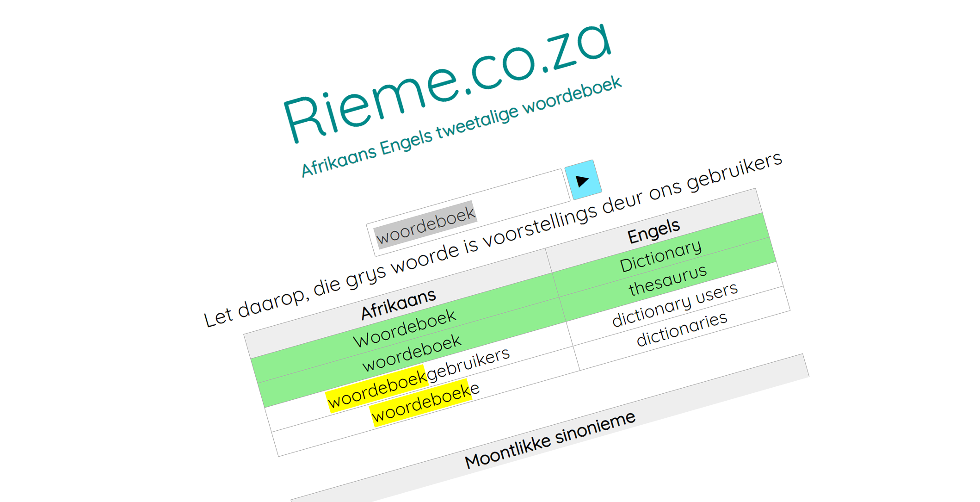Select the capitalized 'Woordeboek' table entry

[405, 328]
